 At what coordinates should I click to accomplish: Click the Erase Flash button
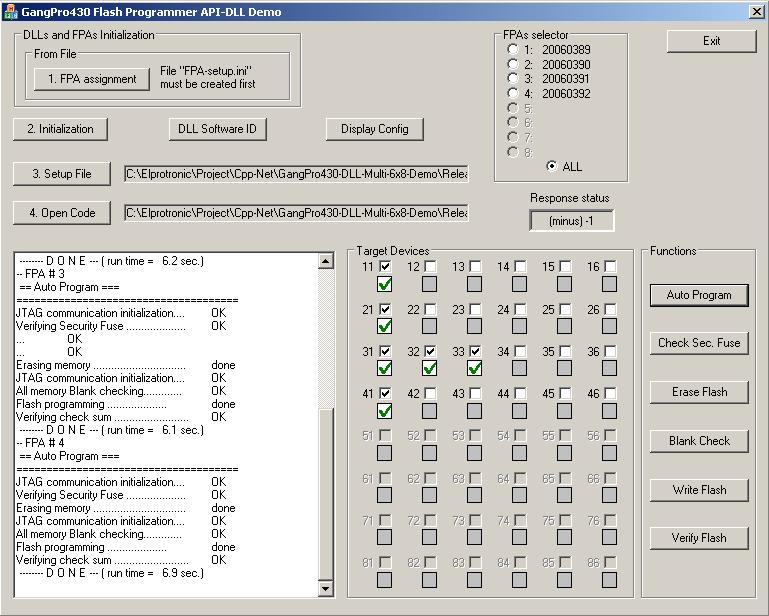699,392
